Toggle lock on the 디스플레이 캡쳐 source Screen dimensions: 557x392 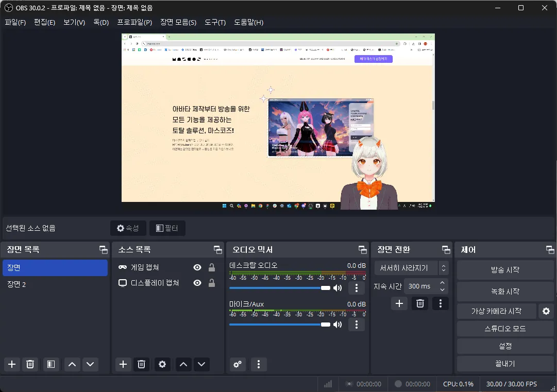(211, 283)
